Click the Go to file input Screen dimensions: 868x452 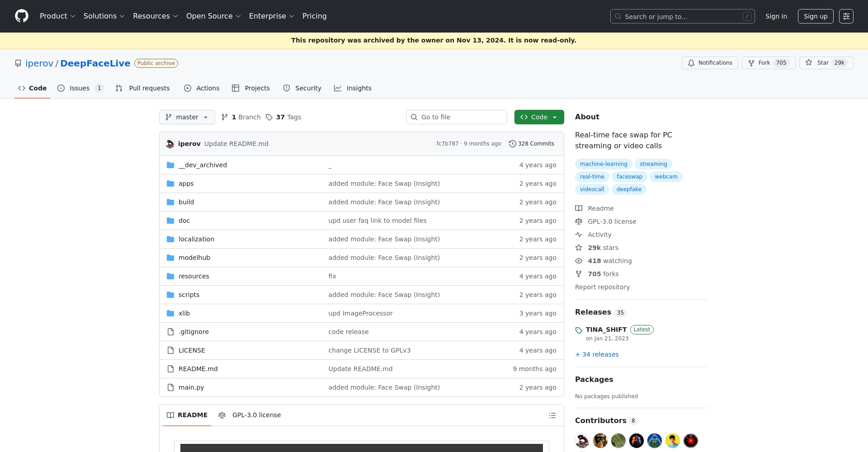click(457, 117)
